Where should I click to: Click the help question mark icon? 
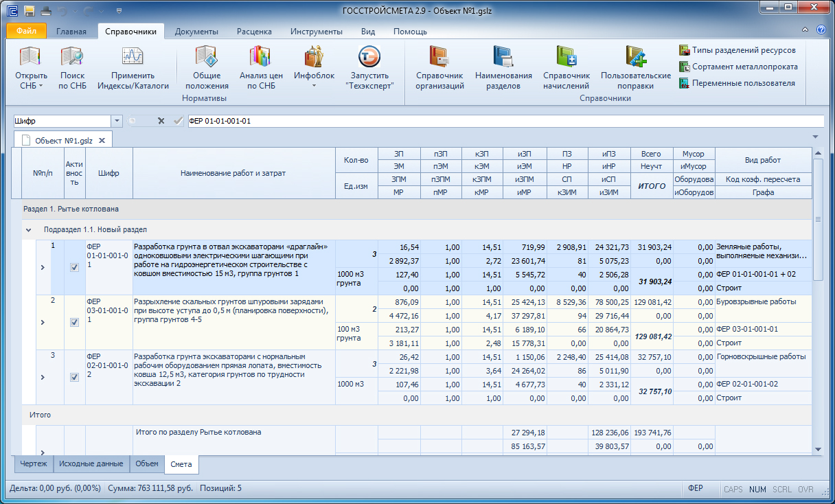pos(821,31)
